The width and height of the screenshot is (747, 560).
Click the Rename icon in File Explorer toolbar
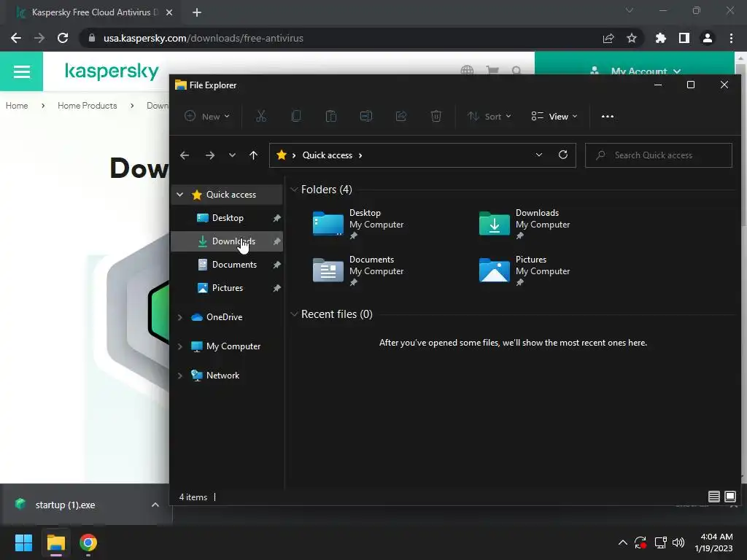366,116
